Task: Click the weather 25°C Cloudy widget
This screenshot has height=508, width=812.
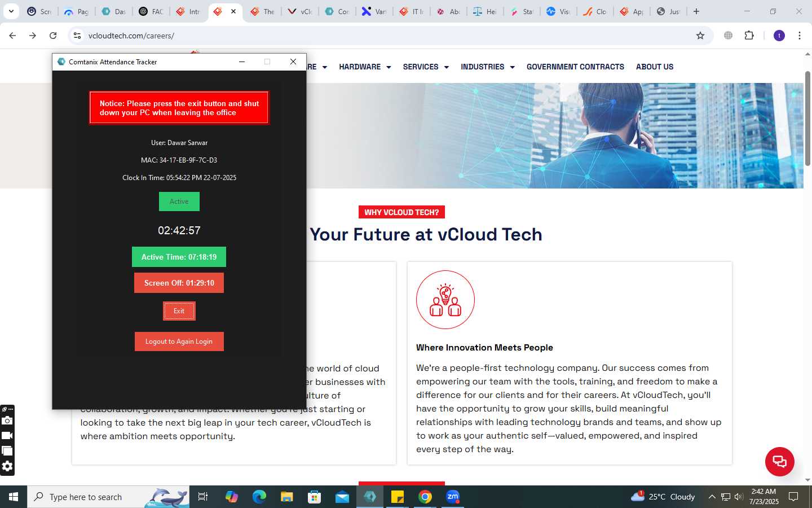Action: tap(663, 497)
